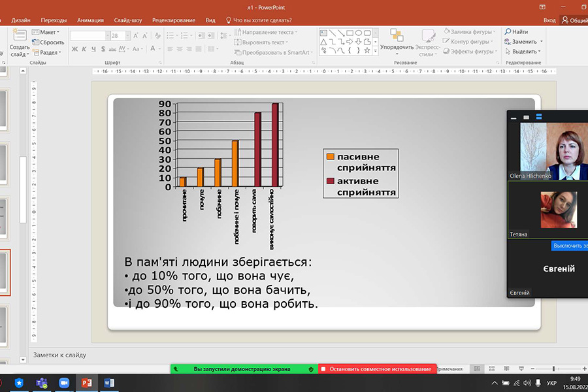Click the Упорядочить (Arrange) icon
This screenshot has width=588, height=392.
coord(396,36)
